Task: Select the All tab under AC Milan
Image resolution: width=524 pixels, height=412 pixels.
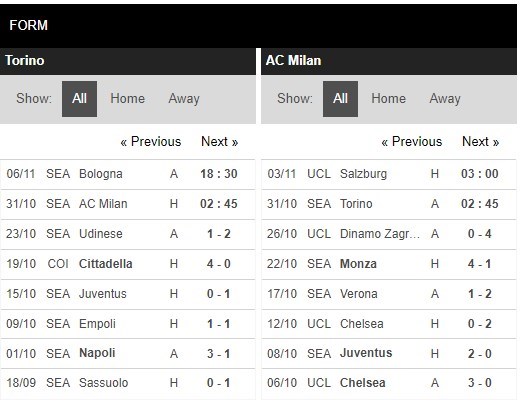Action: click(340, 99)
